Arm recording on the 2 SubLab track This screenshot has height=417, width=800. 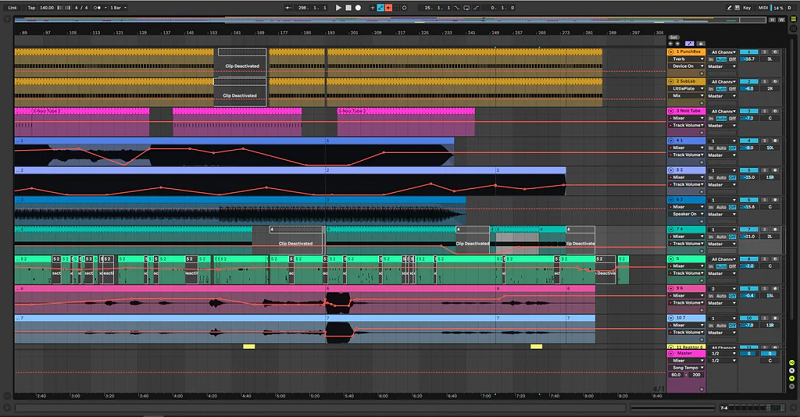pyautogui.click(x=774, y=81)
